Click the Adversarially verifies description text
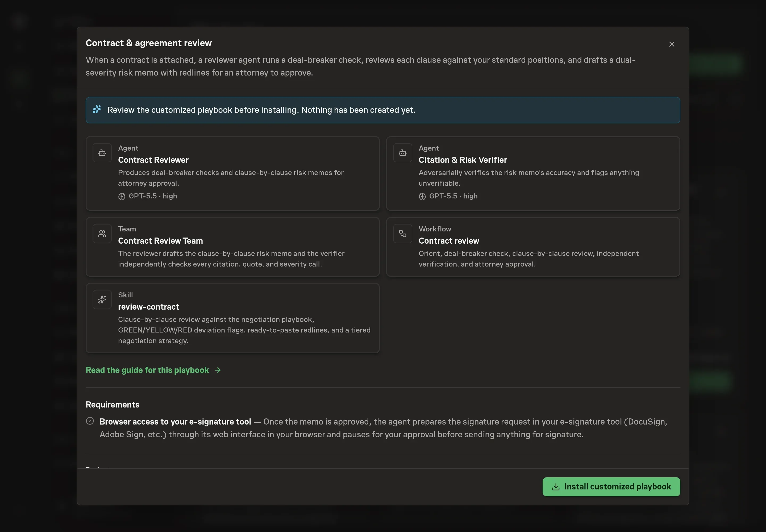The width and height of the screenshot is (766, 532). (x=529, y=178)
